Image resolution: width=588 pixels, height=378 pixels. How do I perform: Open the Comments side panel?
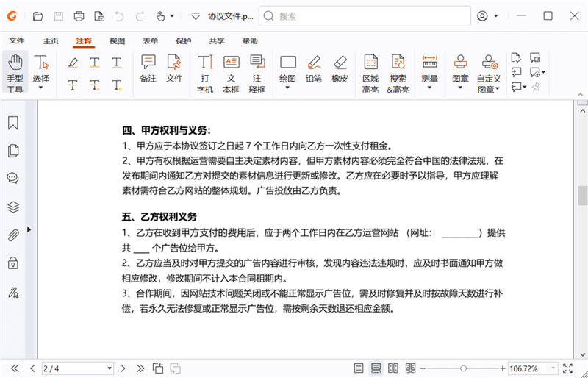(13, 178)
